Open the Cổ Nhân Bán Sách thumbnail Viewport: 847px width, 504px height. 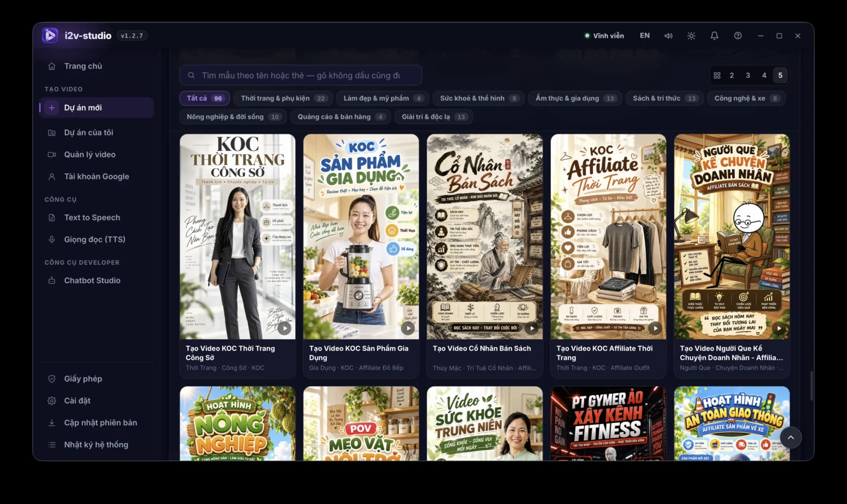(485, 237)
